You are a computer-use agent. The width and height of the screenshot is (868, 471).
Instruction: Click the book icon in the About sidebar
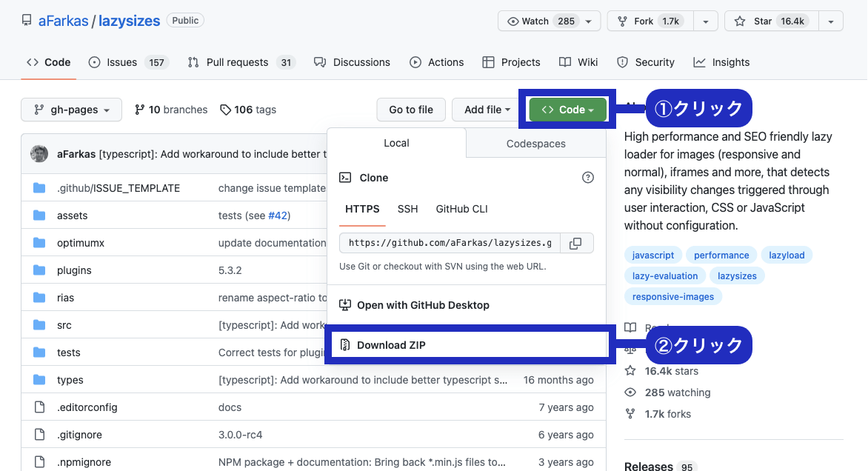(x=630, y=327)
